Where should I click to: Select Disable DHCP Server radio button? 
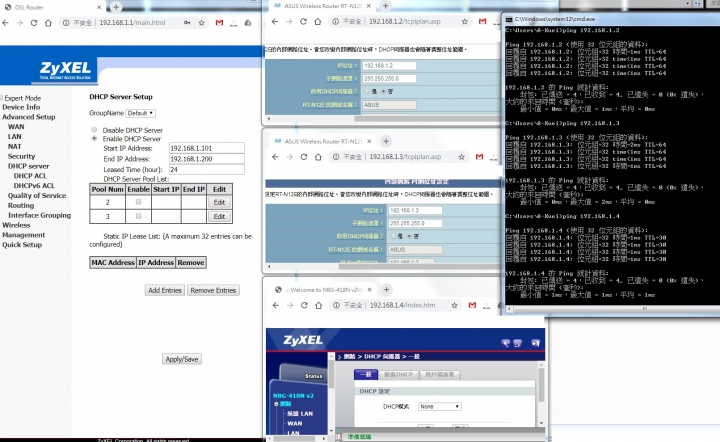pyautogui.click(x=94, y=130)
